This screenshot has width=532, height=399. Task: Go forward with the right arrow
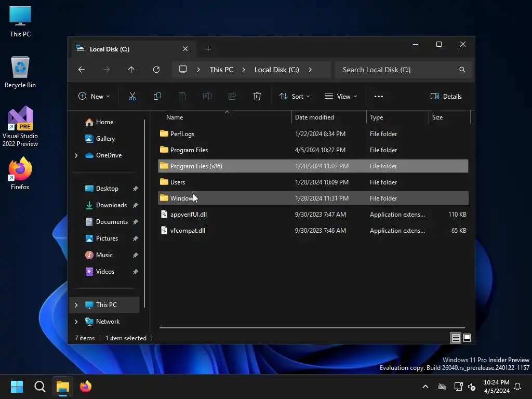(107, 70)
